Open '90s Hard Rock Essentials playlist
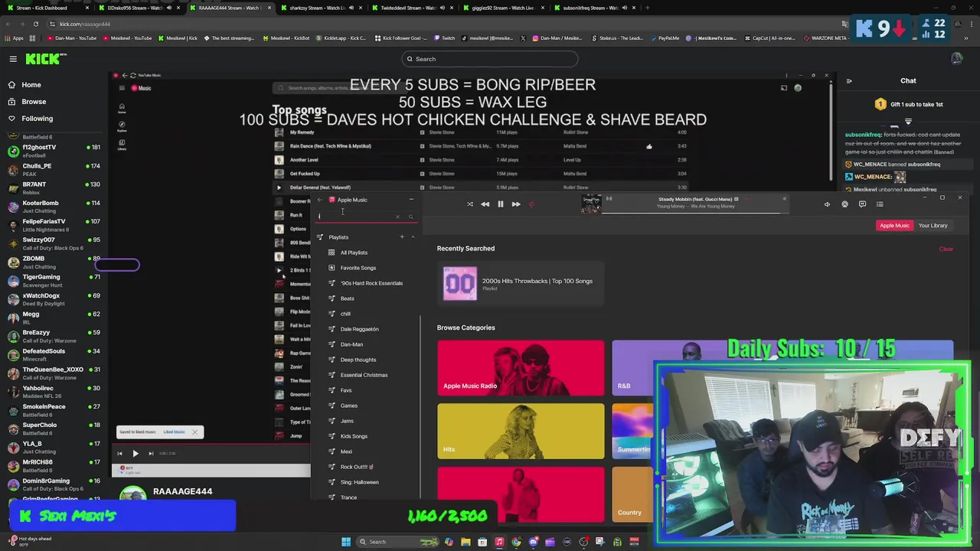The image size is (980, 551). pyautogui.click(x=371, y=283)
